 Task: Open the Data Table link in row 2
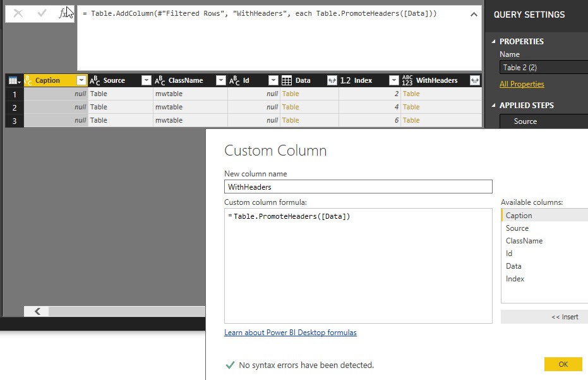pos(291,107)
